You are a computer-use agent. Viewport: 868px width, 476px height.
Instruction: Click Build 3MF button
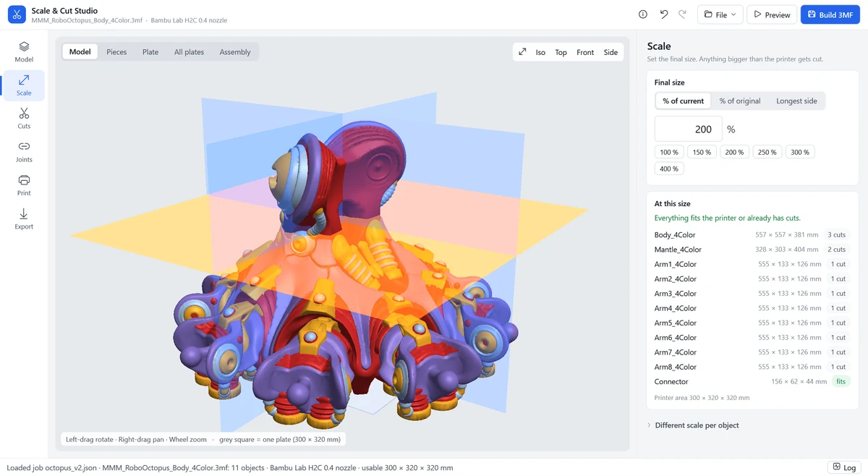pos(830,14)
